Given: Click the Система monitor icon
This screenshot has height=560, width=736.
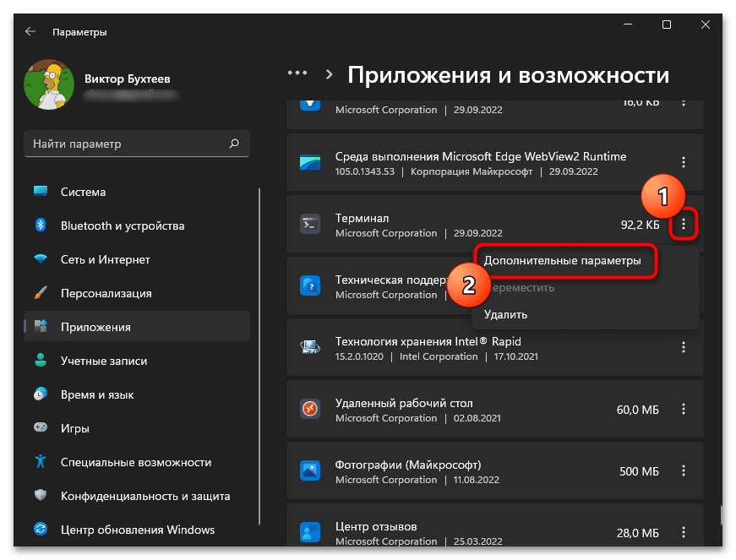Looking at the screenshot, I should (x=41, y=191).
